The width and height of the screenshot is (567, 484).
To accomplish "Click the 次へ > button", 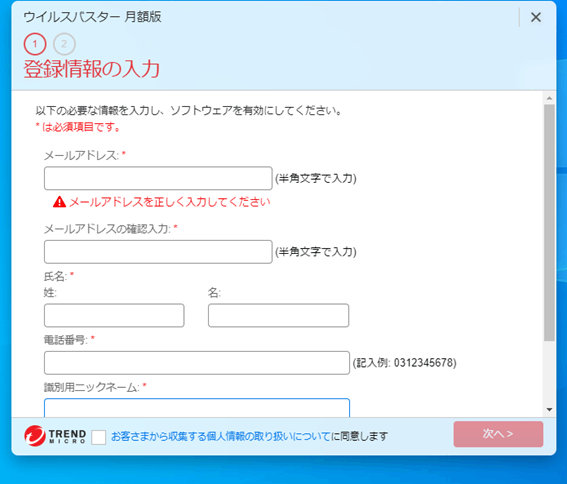I will click(x=498, y=434).
